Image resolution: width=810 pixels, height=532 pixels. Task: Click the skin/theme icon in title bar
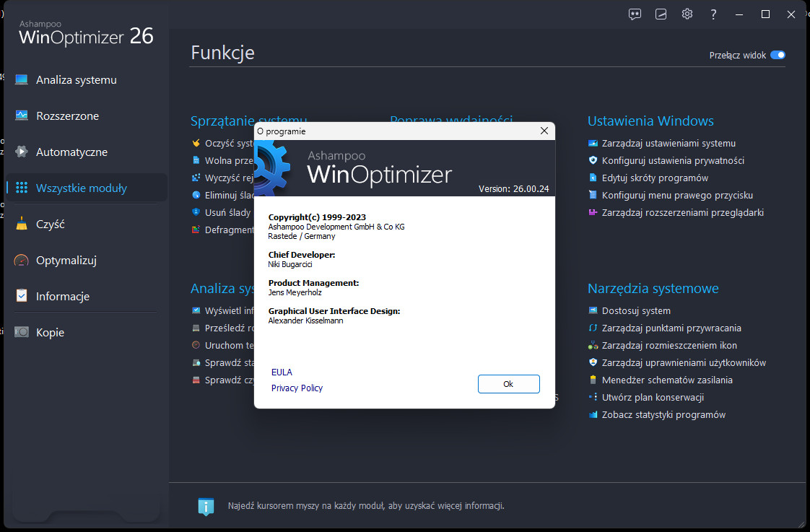tap(661, 14)
